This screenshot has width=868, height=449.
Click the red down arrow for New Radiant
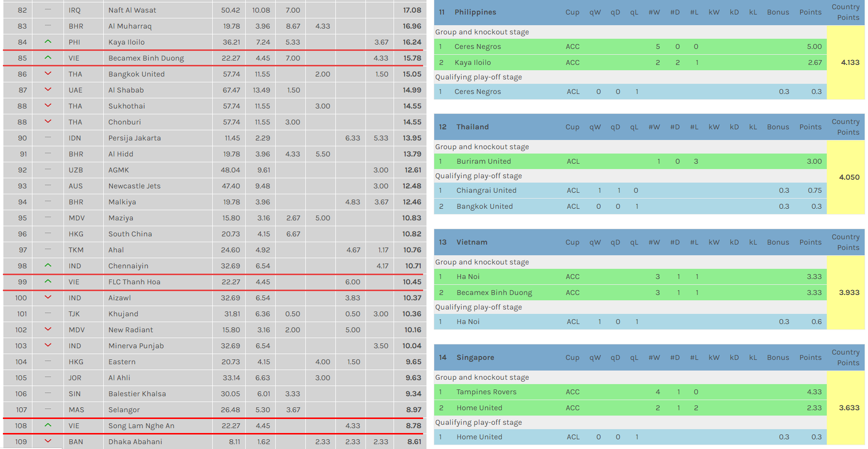47,329
